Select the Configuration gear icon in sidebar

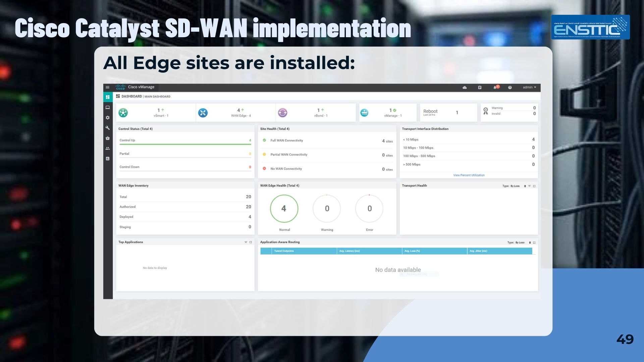point(108,118)
